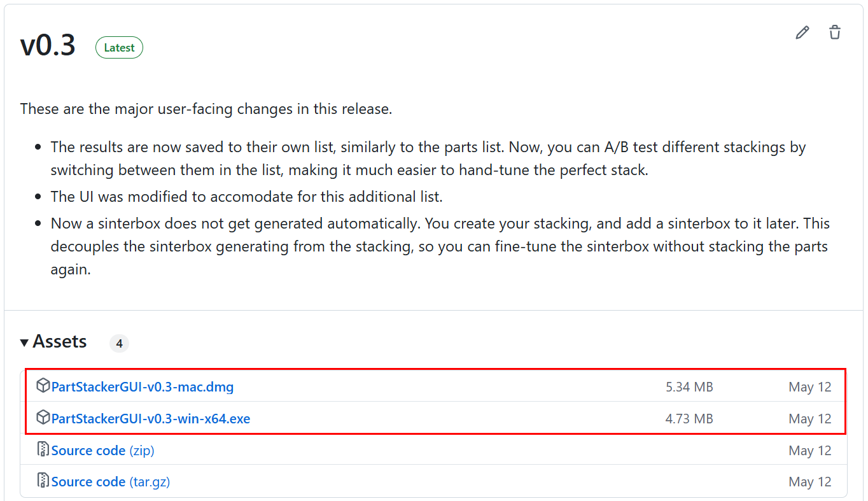This screenshot has width=868, height=501.
Task: Click May 12 date on tar.gz row
Action: coord(809,482)
